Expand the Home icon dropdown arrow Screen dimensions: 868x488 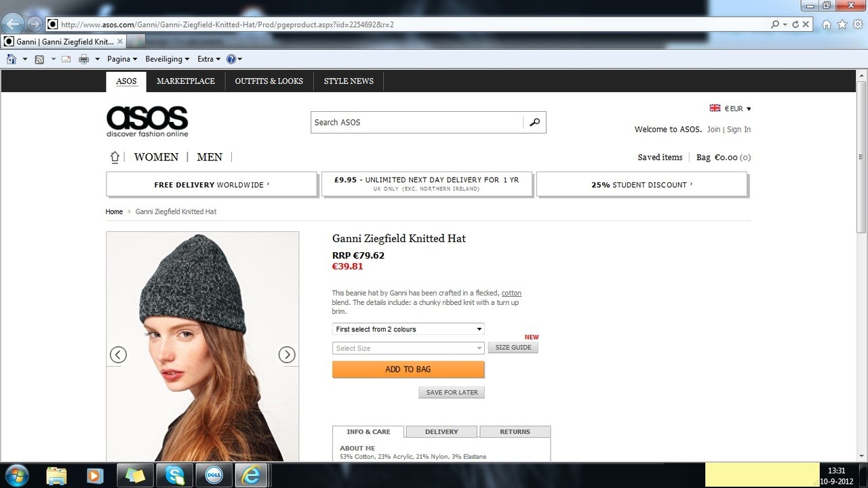(25, 59)
